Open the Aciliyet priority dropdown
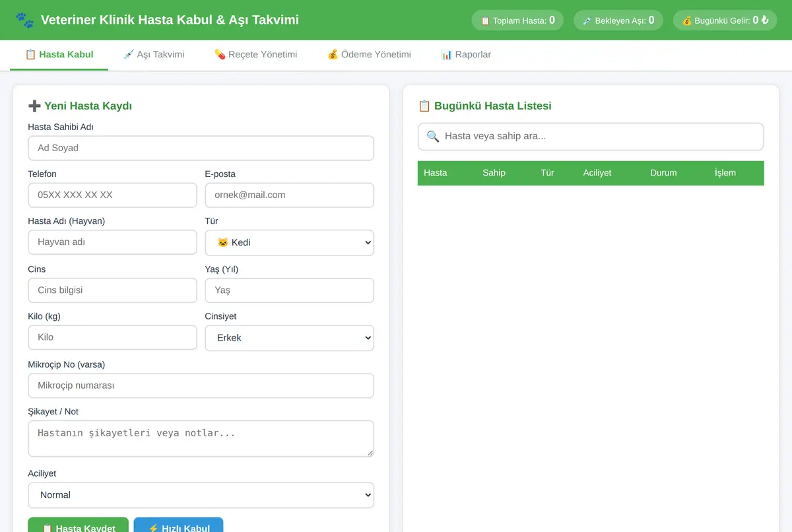Image resolution: width=792 pixels, height=532 pixels. [x=201, y=495]
